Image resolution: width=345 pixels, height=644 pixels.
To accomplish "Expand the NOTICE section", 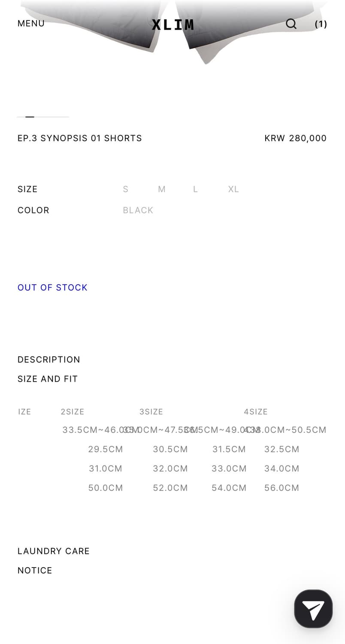I will (x=35, y=571).
